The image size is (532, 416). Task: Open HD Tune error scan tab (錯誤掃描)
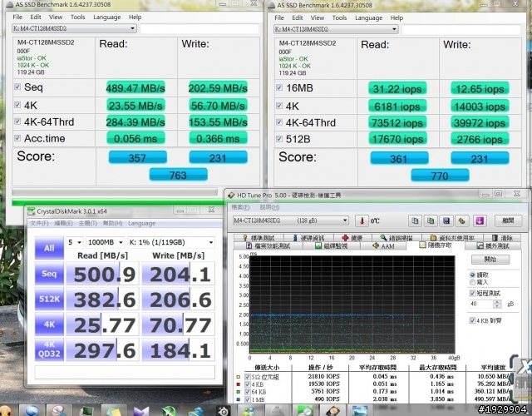tap(396, 238)
